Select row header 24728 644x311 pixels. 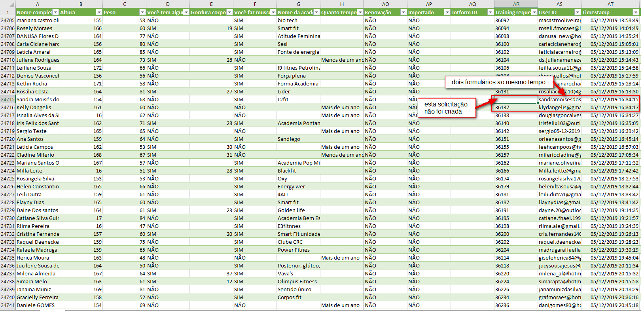click(x=8, y=202)
